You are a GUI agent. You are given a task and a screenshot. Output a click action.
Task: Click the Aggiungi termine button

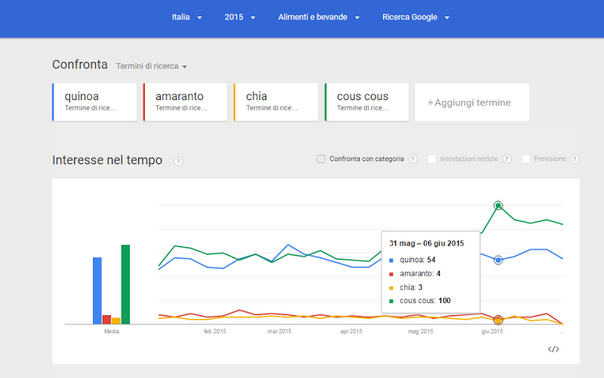[x=472, y=102]
